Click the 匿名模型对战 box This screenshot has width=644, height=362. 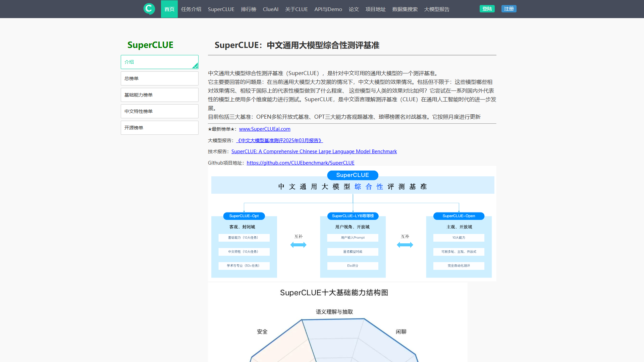[353, 252]
